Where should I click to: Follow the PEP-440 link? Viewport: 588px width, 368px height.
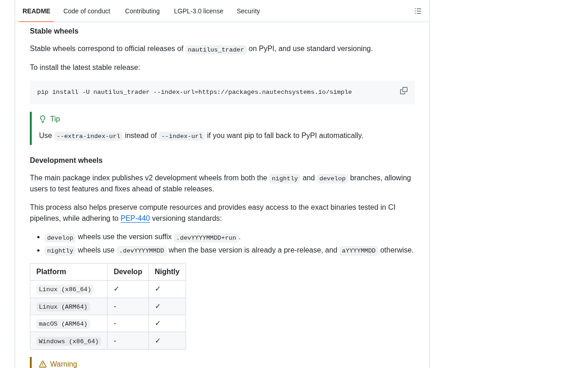point(135,218)
